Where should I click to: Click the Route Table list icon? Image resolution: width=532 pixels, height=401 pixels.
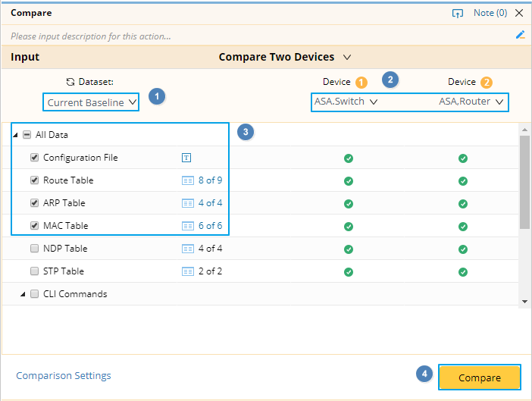click(188, 180)
